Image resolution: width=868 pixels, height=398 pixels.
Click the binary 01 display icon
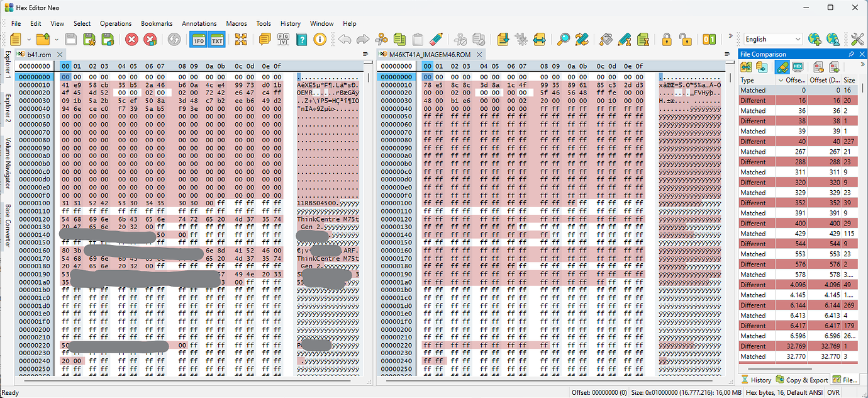pyautogui.click(x=709, y=39)
